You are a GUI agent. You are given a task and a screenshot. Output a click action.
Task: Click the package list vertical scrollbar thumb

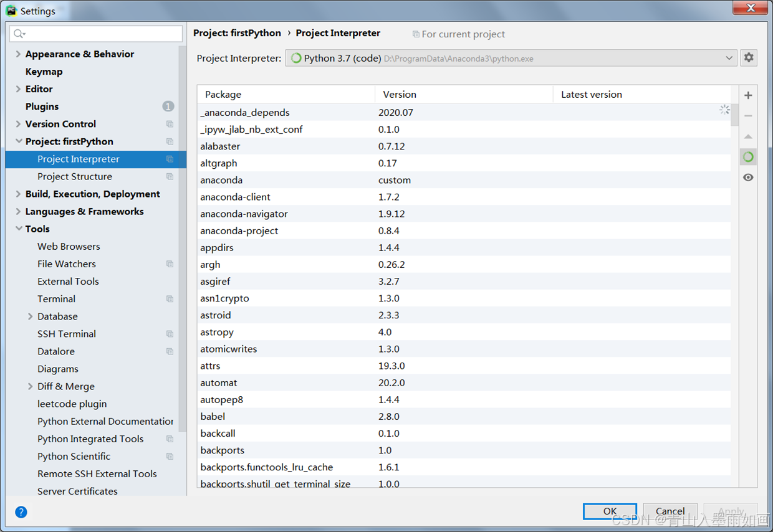(734, 115)
